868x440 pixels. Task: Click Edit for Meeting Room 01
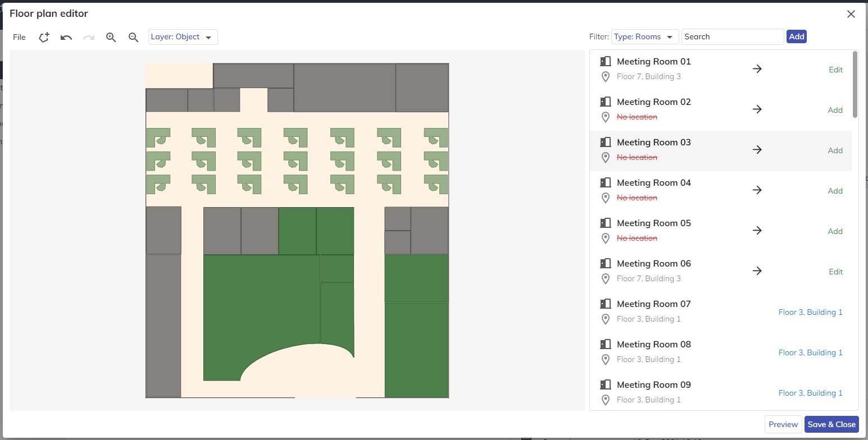pyautogui.click(x=835, y=70)
